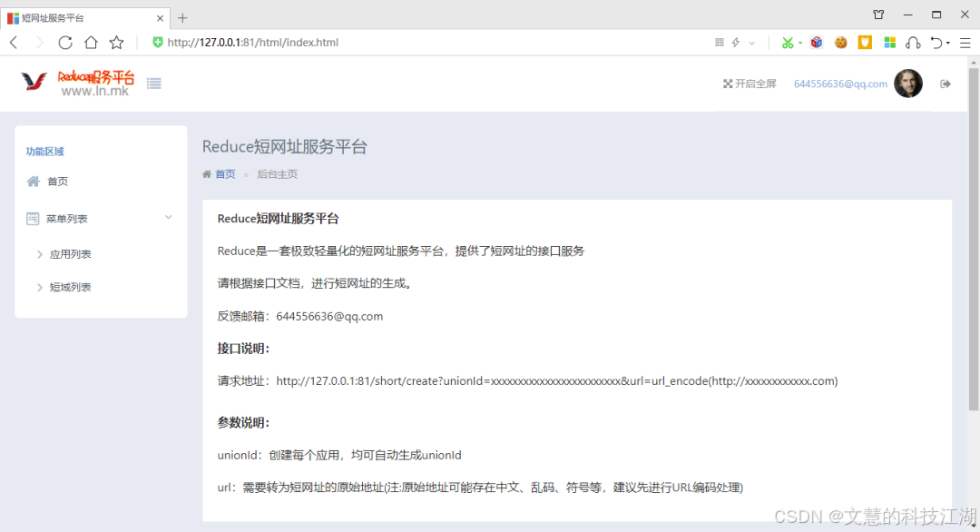
Task: Click the 菜单列表 sidebar entry
Action: (67, 219)
